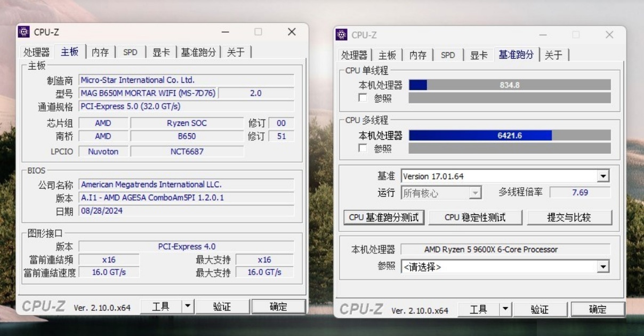Expand 工具 dropdown arrow in left window
Screen dimensions: 644x336
[x=188, y=306]
